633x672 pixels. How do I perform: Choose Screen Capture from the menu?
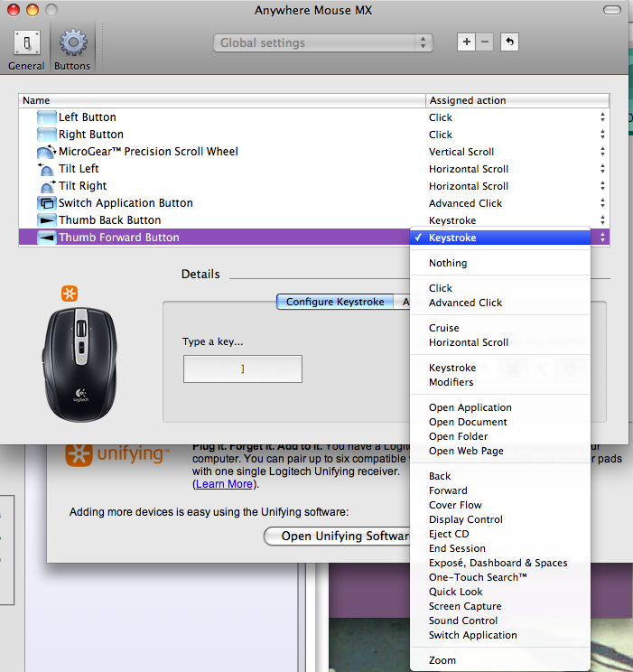[x=500, y=606]
